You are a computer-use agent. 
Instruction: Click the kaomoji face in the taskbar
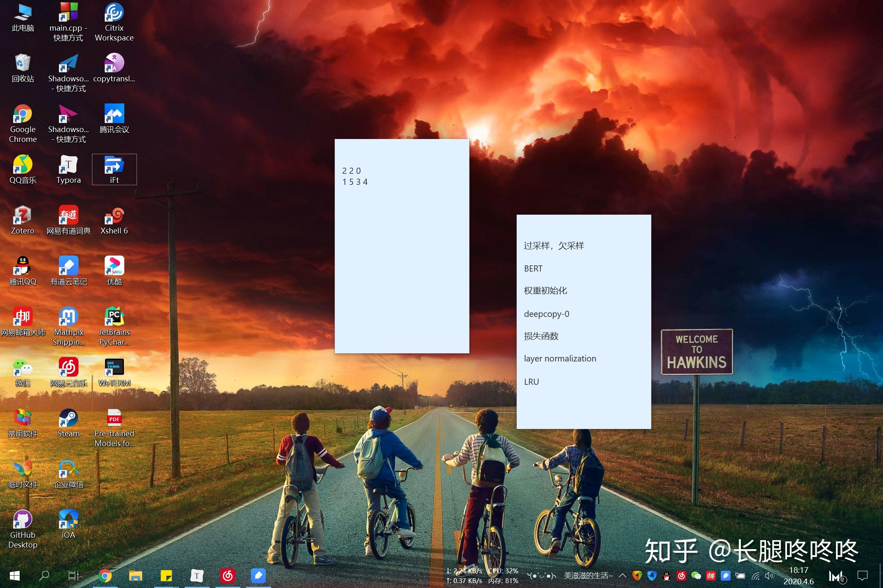[x=542, y=576]
